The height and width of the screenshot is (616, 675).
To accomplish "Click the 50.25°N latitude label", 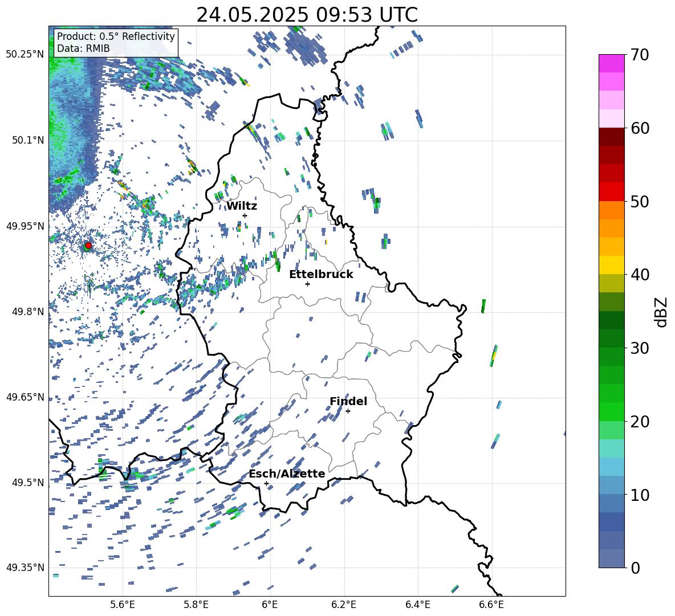I will tap(25, 55).
